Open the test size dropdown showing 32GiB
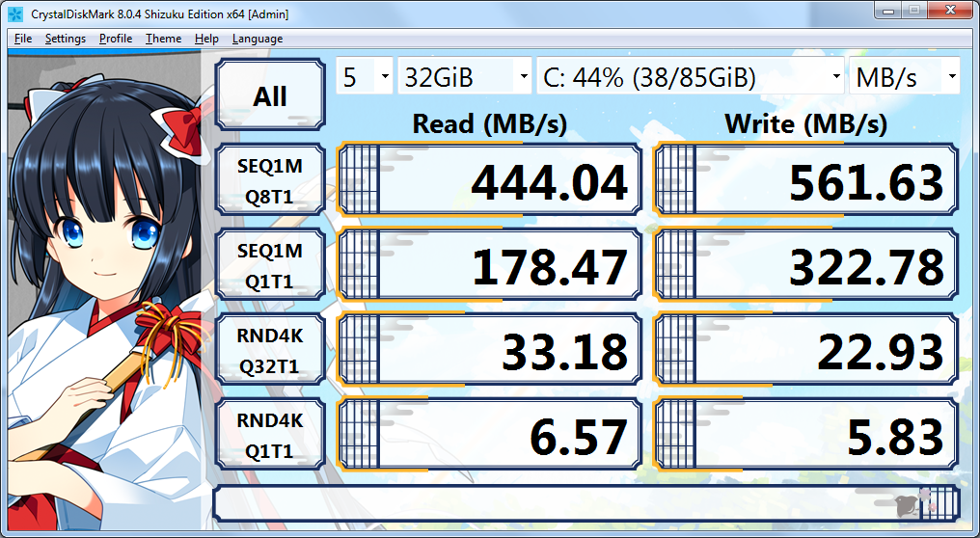The image size is (980, 538). click(x=464, y=76)
